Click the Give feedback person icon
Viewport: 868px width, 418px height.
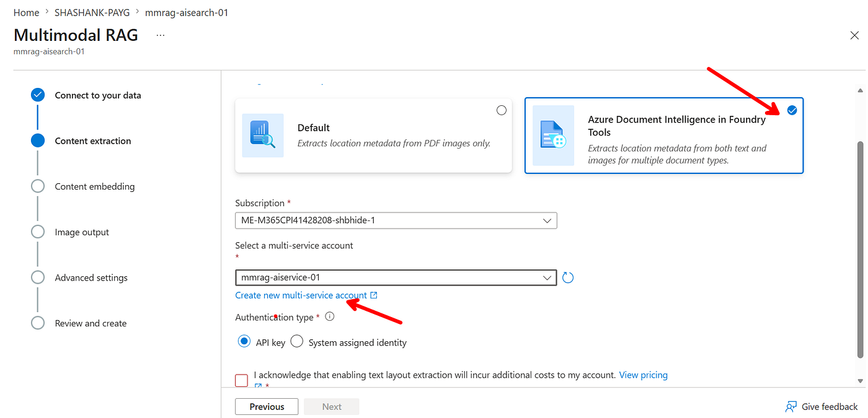(791, 407)
